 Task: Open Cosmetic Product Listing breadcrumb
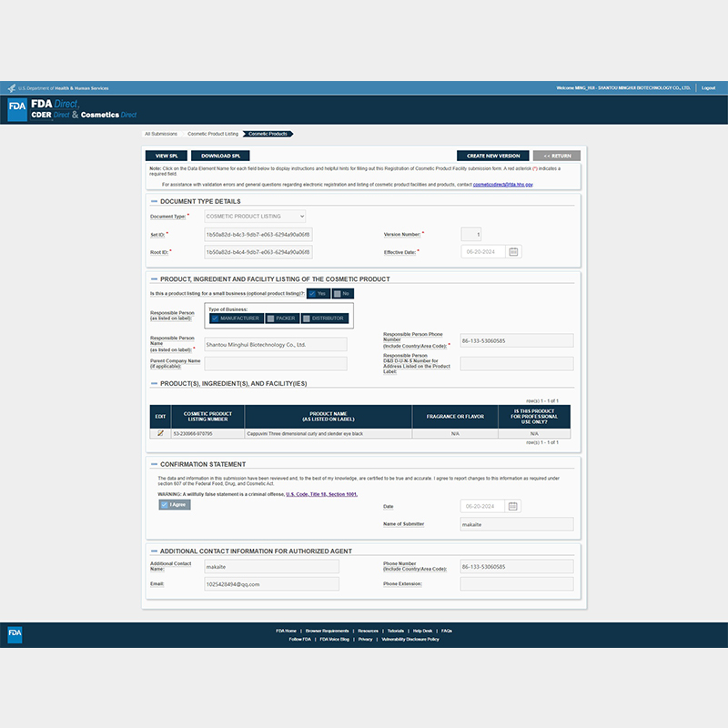coord(212,134)
